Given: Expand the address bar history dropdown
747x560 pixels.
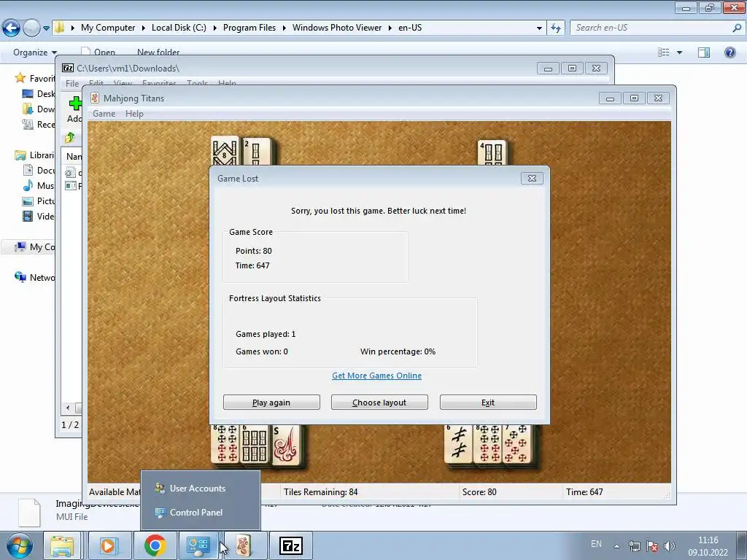Looking at the screenshot, I should [x=539, y=28].
